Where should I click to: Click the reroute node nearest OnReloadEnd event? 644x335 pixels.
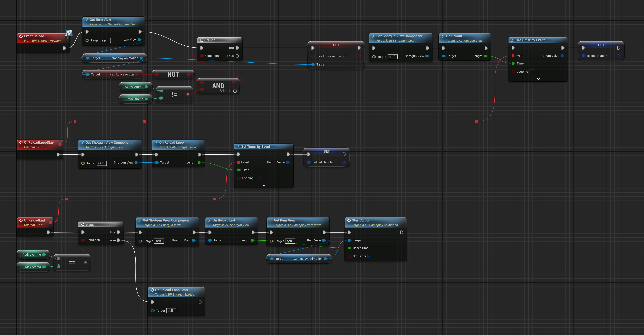point(67,199)
